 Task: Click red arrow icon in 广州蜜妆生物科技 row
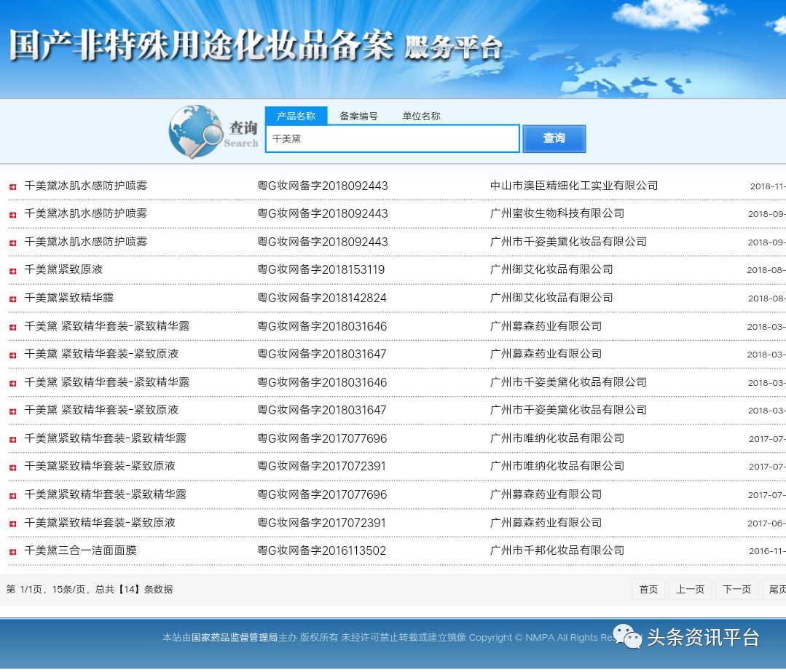pyautogui.click(x=13, y=214)
